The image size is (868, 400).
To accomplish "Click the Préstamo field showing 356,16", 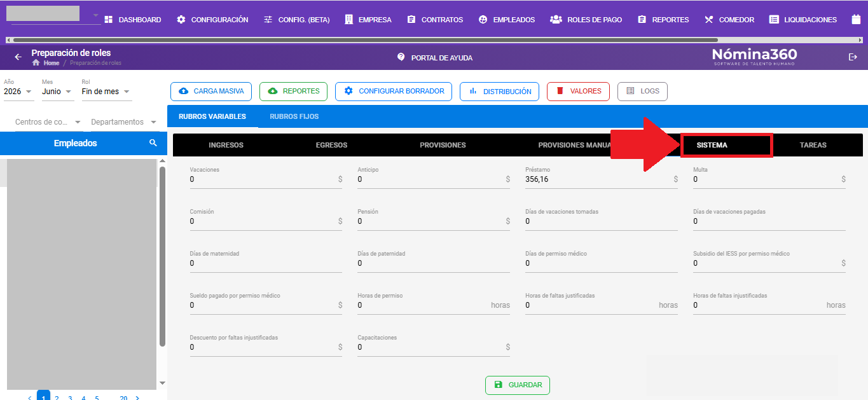I will [x=602, y=180].
